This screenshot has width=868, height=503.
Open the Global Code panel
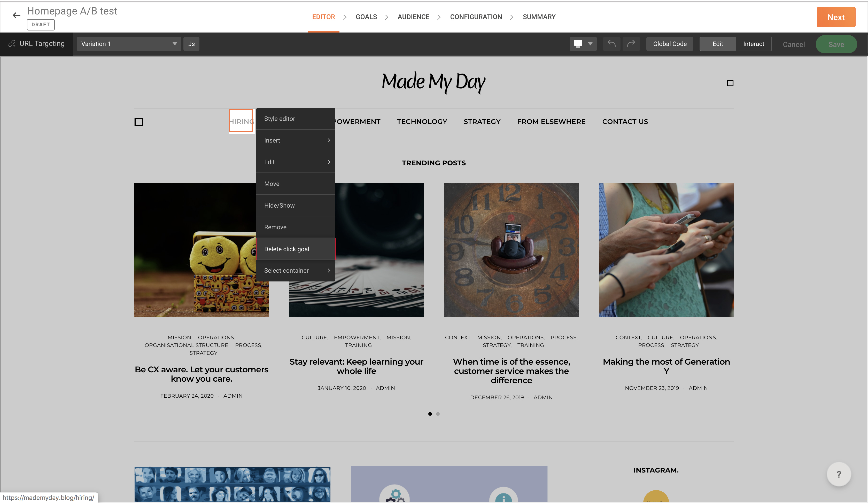tap(670, 44)
